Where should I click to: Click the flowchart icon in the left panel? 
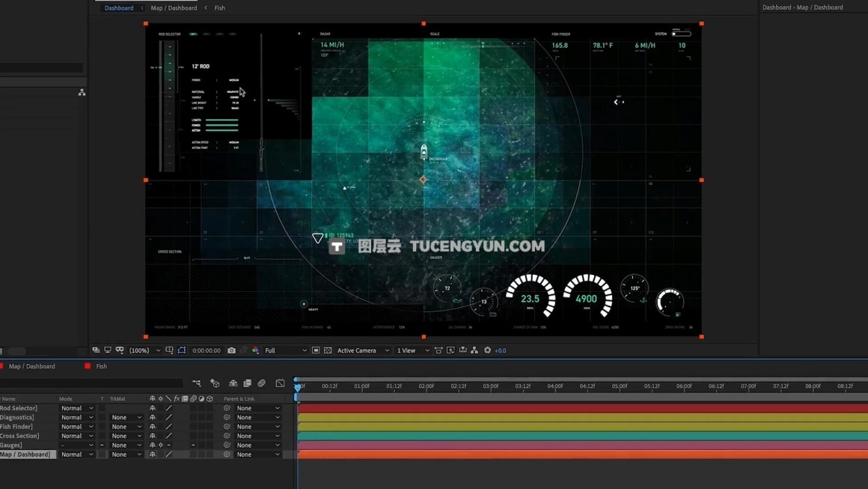coord(82,93)
